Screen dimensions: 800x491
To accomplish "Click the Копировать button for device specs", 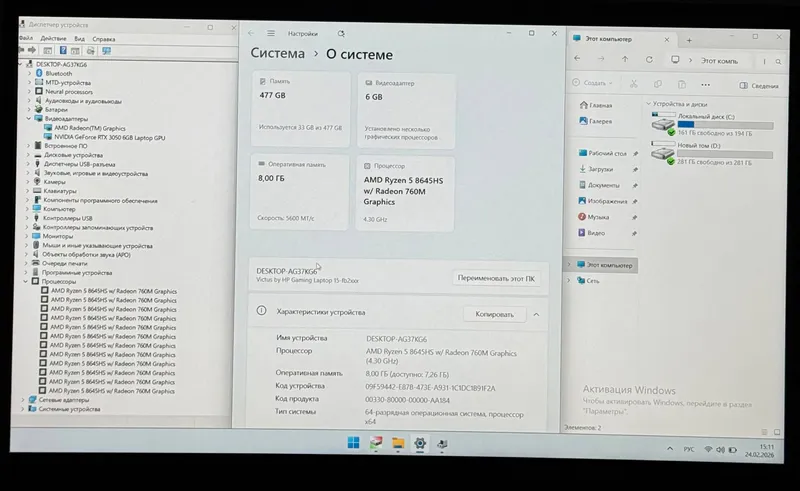I will 494,314.
